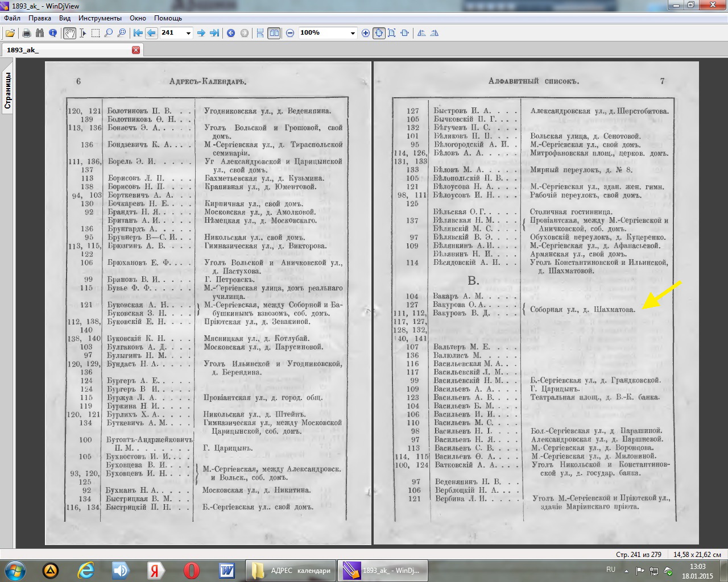The height and width of the screenshot is (582, 728).
Task: Open the Страницы side panel
Action: pyautogui.click(x=7, y=90)
